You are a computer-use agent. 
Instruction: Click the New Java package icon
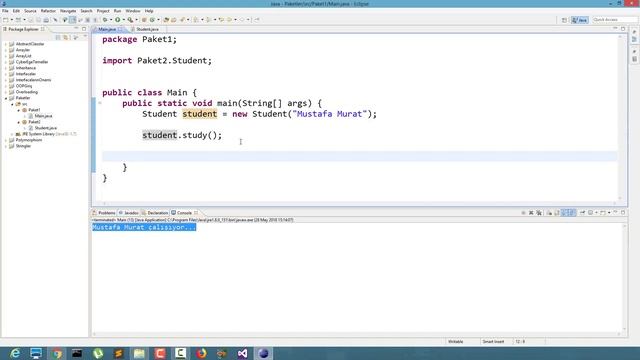[x=144, y=20]
